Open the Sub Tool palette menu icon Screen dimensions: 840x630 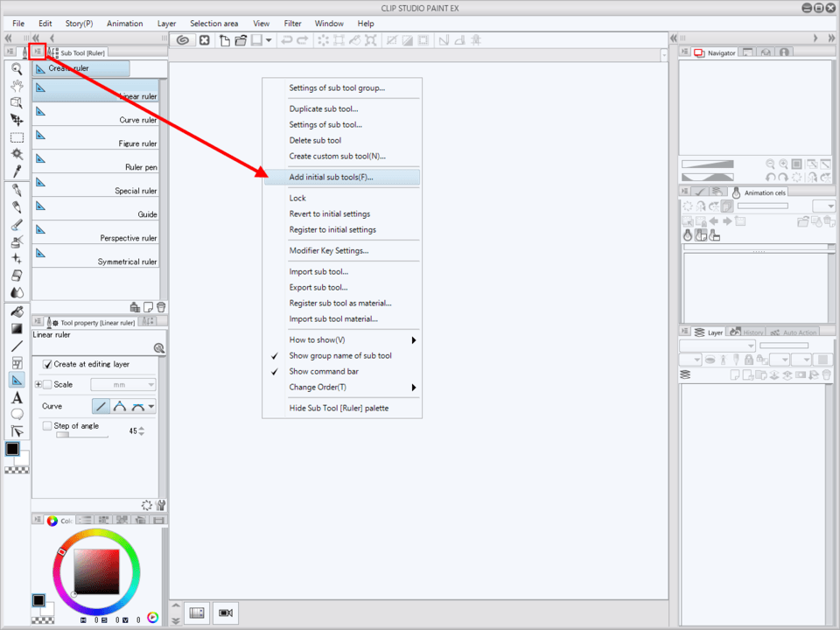38,52
